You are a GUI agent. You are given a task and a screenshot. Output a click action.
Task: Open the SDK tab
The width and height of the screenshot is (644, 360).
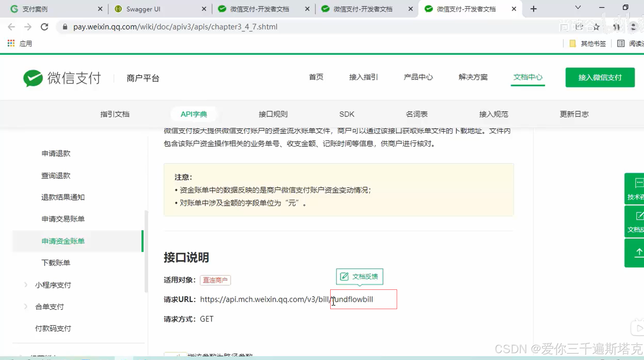(347, 114)
